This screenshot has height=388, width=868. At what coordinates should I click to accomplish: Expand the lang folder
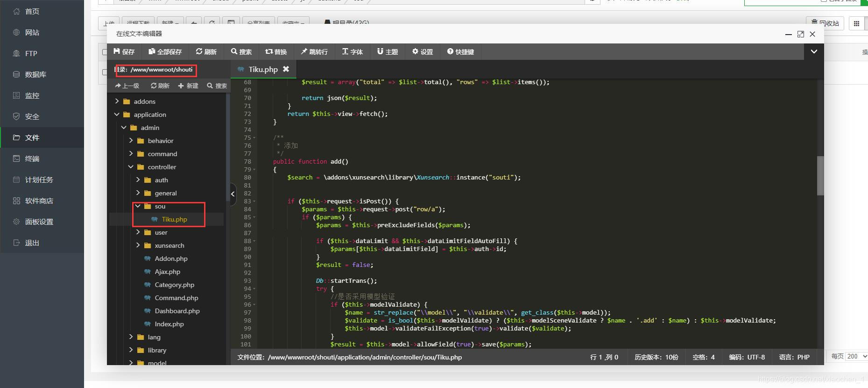coord(131,337)
